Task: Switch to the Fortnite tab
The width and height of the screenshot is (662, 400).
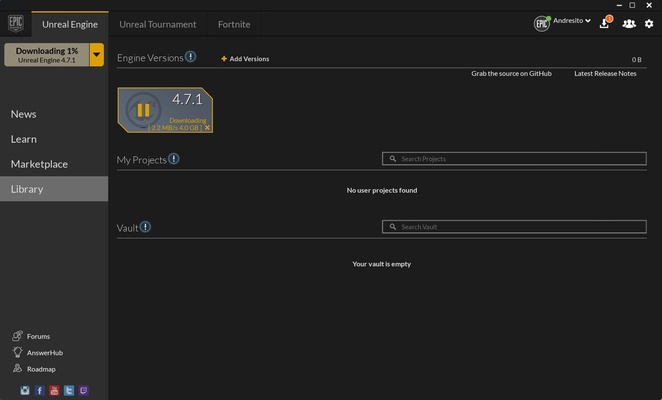Action: point(234,24)
